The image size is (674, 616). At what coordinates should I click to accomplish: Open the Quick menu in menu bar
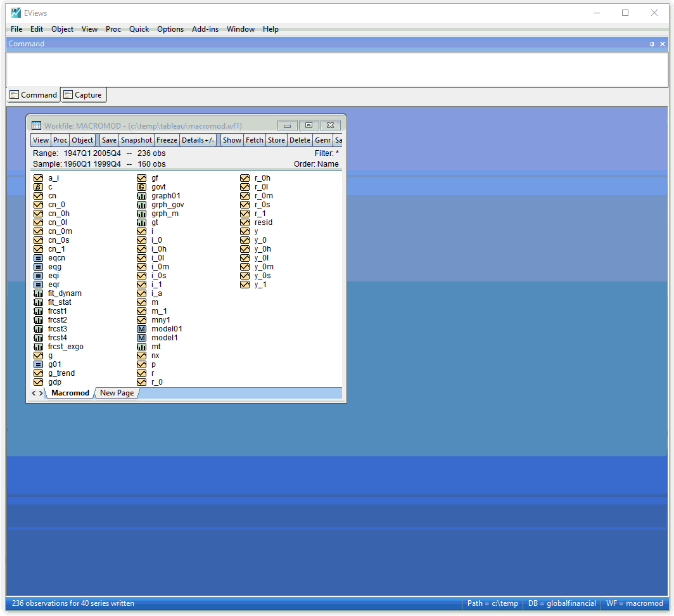coord(139,29)
